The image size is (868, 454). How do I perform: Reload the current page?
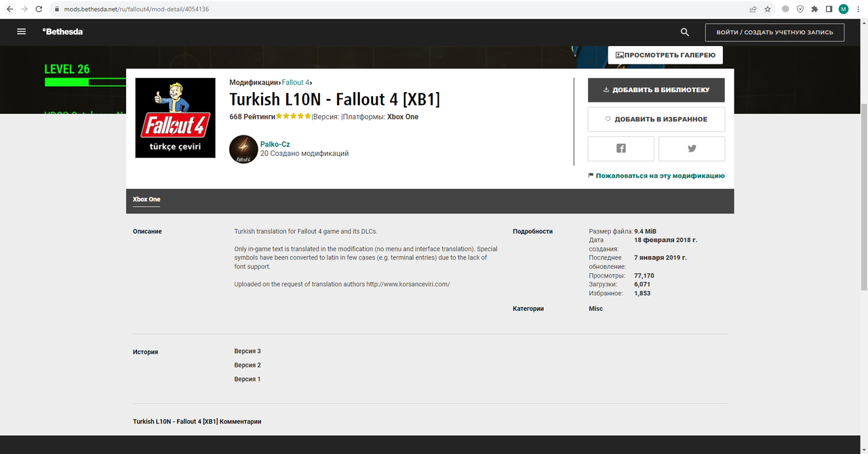40,9
